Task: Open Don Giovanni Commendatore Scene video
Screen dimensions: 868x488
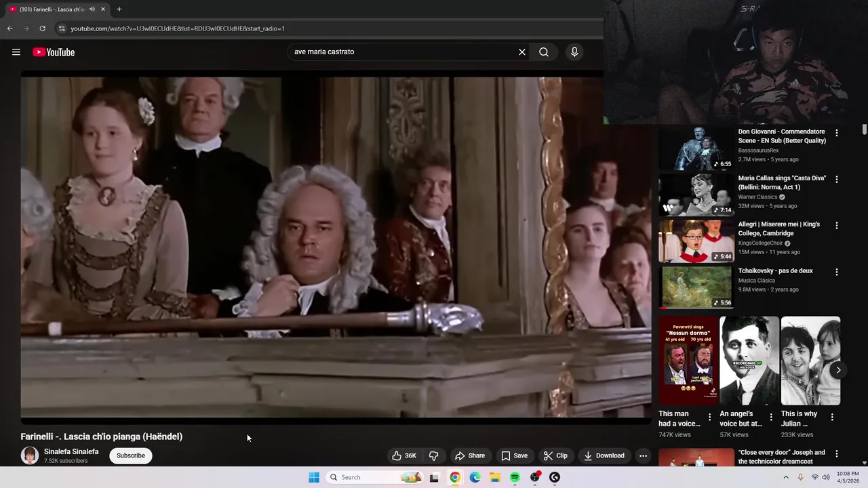Action: [782, 136]
